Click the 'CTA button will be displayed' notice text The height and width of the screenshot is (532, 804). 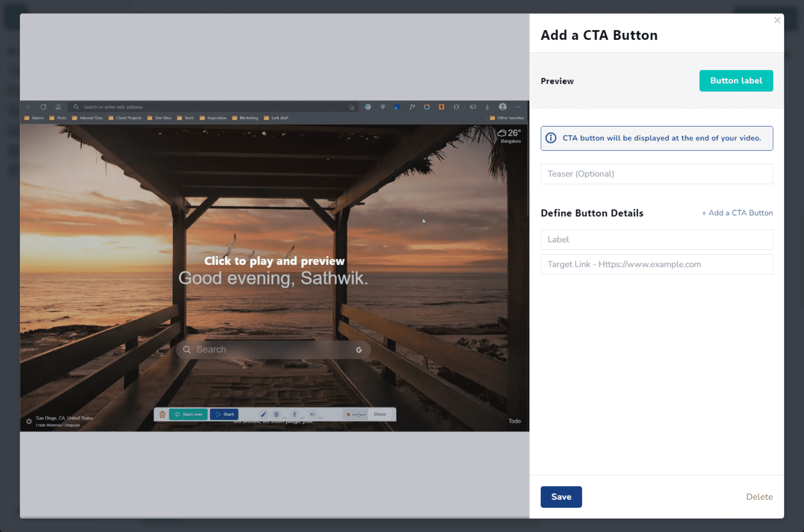coord(661,138)
